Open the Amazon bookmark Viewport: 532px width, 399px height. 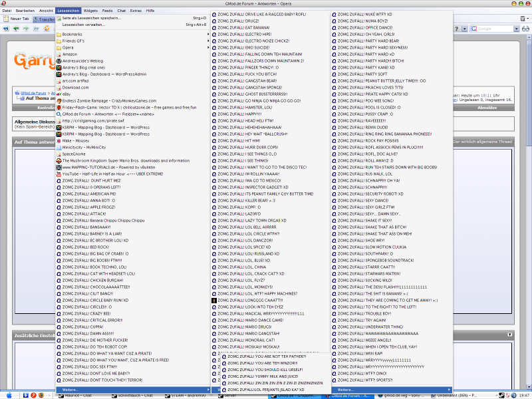tap(70, 54)
